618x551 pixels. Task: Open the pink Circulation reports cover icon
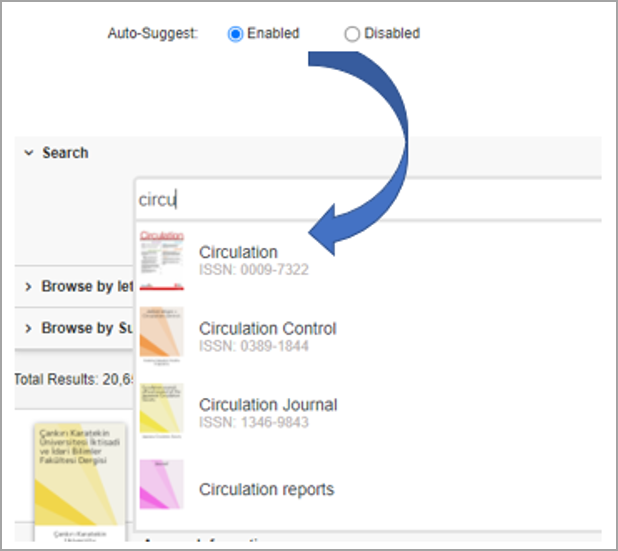click(162, 484)
